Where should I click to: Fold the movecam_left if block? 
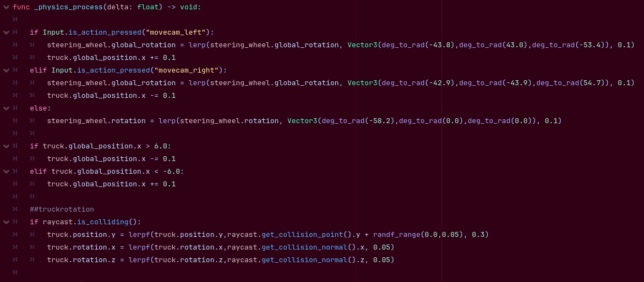point(6,32)
